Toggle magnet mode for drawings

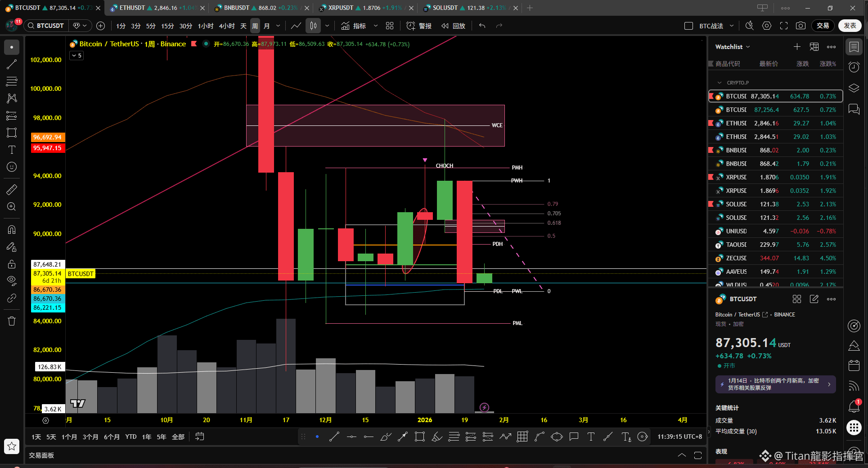pyautogui.click(x=12, y=230)
